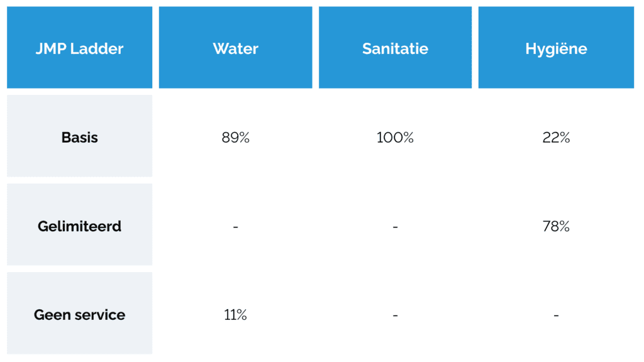Click the word Geen in the last row
The width and height of the screenshot is (644, 362).
52,315
